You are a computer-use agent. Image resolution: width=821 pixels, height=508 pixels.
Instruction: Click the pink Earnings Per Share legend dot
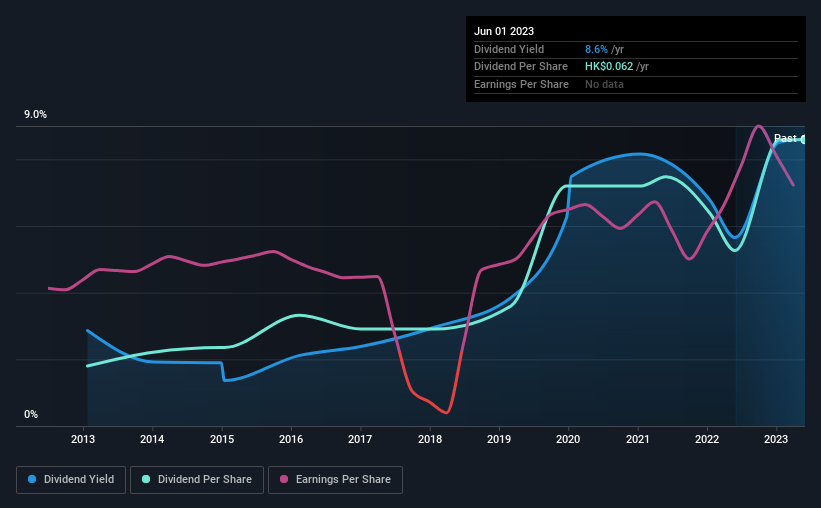point(284,479)
